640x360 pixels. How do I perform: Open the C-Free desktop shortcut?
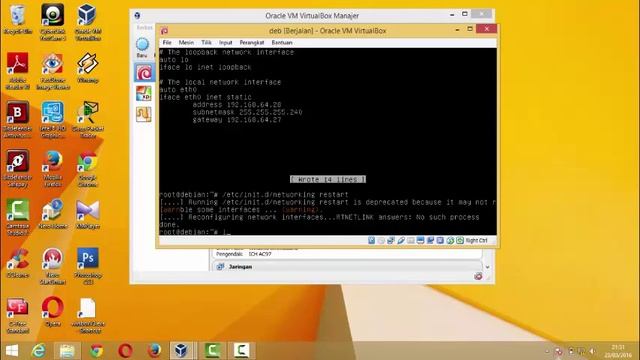18,315
